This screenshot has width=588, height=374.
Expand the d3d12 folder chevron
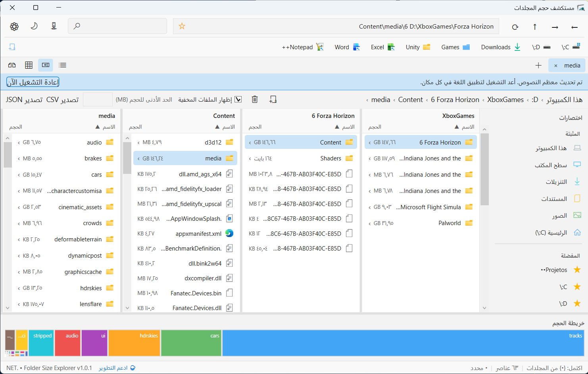pos(138,143)
